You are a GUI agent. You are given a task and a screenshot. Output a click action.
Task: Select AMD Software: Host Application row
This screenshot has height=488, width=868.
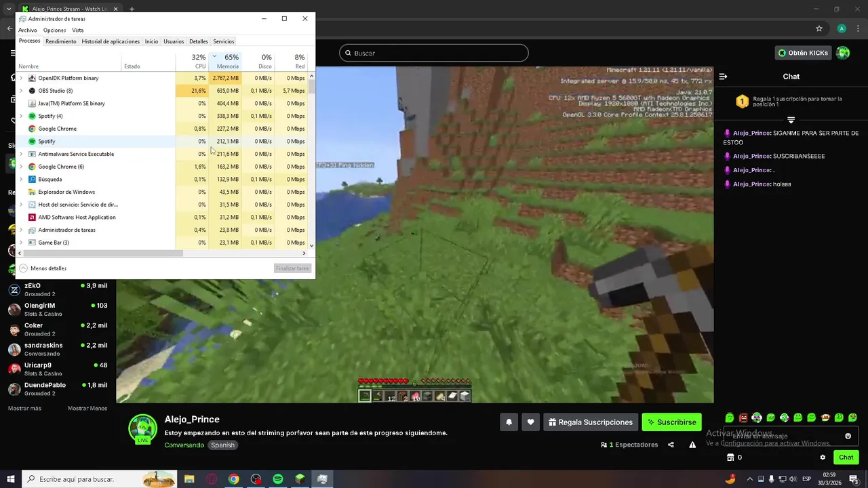coord(162,218)
